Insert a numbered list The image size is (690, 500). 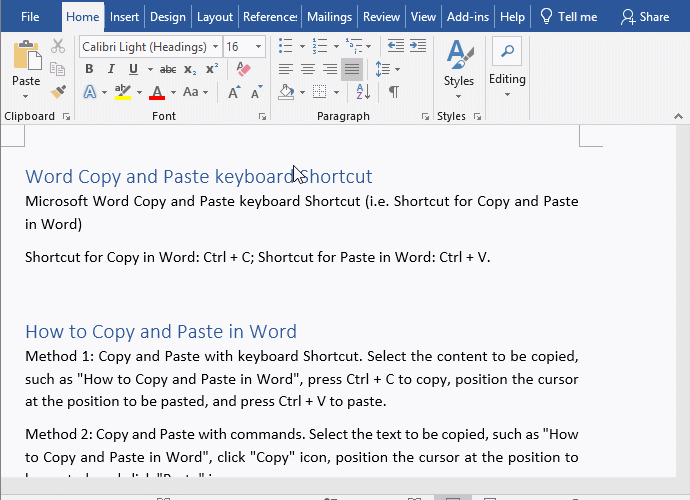[320, 46]
